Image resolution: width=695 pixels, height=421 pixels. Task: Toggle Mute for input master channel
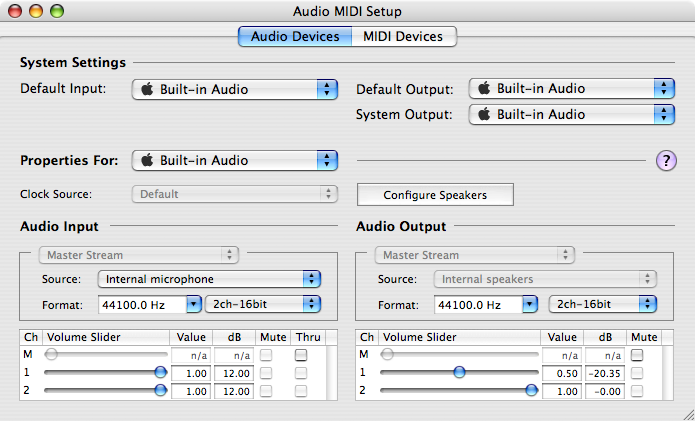(x=266, y=355)
